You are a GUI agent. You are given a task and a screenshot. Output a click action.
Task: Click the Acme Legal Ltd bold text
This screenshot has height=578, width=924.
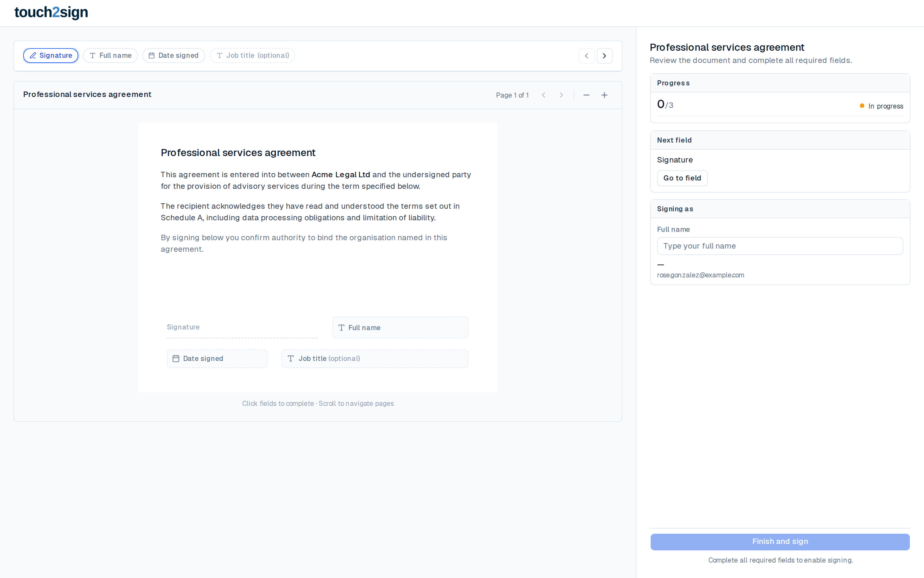pyautogui.click(x=341, y=175)
